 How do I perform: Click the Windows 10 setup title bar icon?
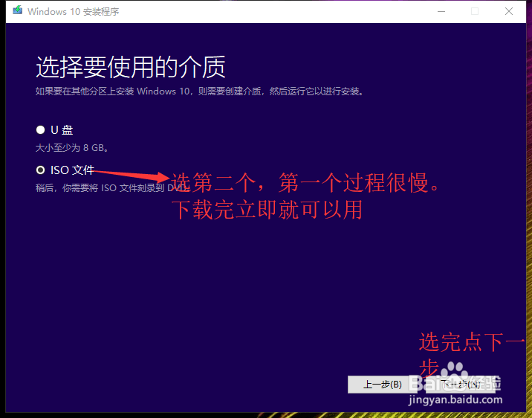(x=18, y=10)
